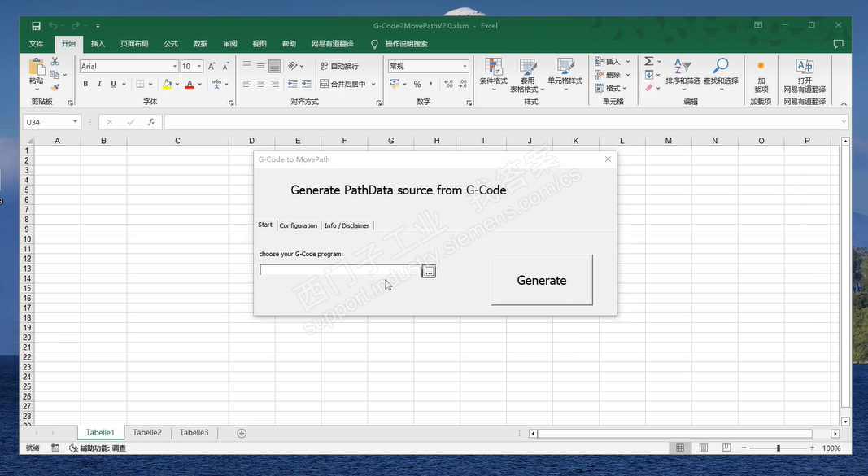Click align left icon

click(246, 84)
